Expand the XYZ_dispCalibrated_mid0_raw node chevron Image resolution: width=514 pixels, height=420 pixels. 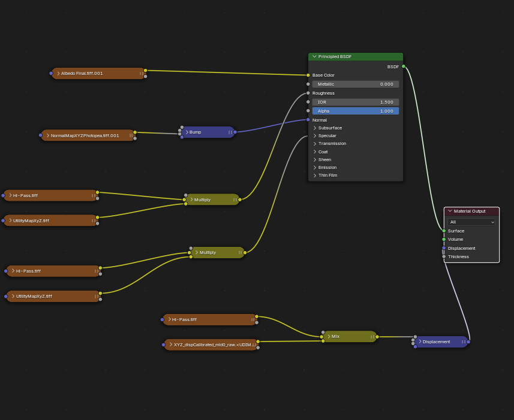point(171,345)
